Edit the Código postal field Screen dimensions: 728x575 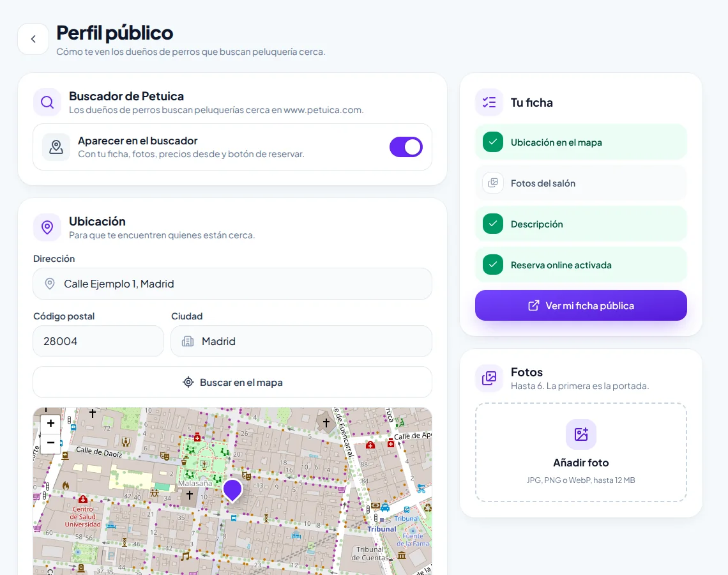98,341
